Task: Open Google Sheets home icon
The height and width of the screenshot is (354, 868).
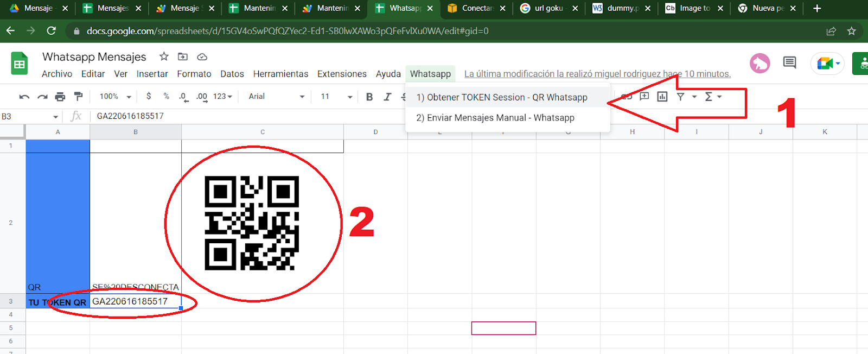Action: [20, 64]
